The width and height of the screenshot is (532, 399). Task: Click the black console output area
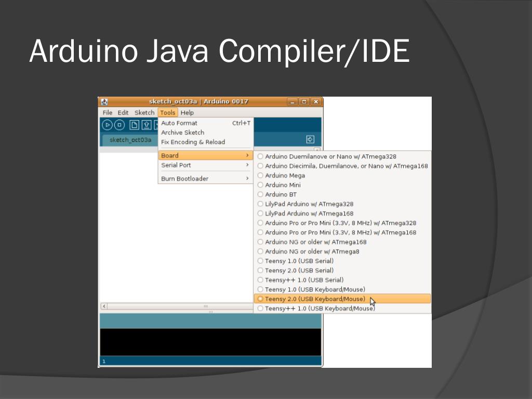pyautogui.click(x=210, y=342)
